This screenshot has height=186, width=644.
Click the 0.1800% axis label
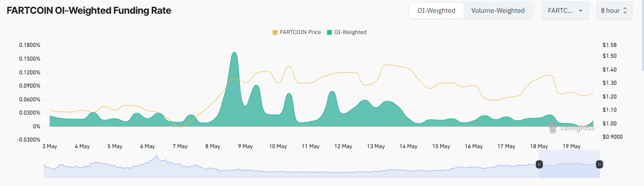click(30, 45)
